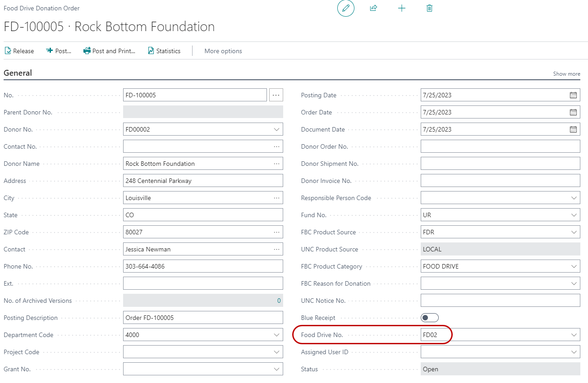Click the trash delete icon
The width and height of the screenshot is (588, 383).
(429, 8)
